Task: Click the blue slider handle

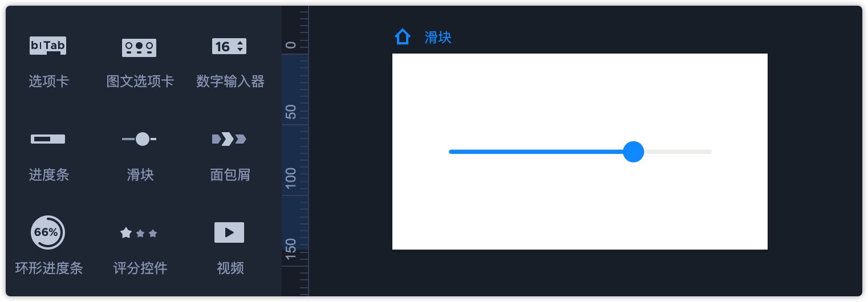Action: 633,152
